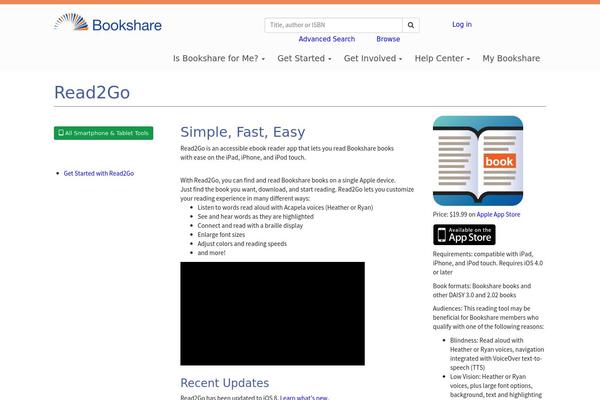Click the 'Audiences: This reading tool' paragraph
The height and width of the screenshot is (400, 600).
[488, 317]
